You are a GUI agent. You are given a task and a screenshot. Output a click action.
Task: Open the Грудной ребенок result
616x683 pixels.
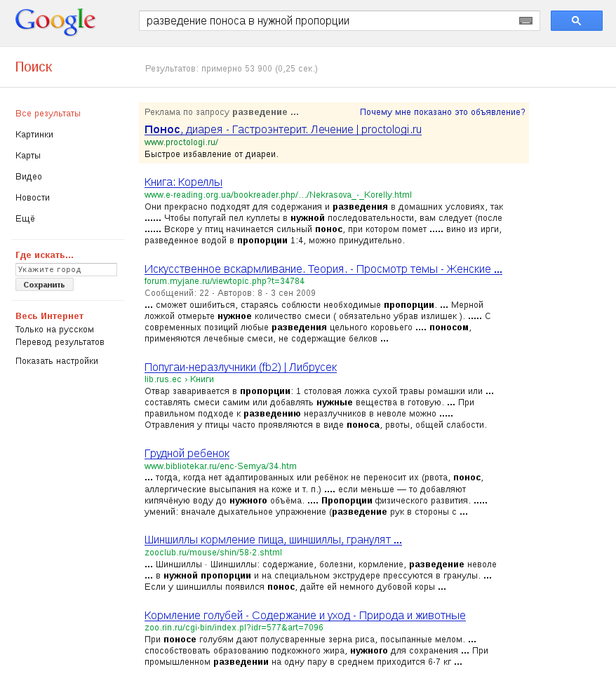[187, 454]
